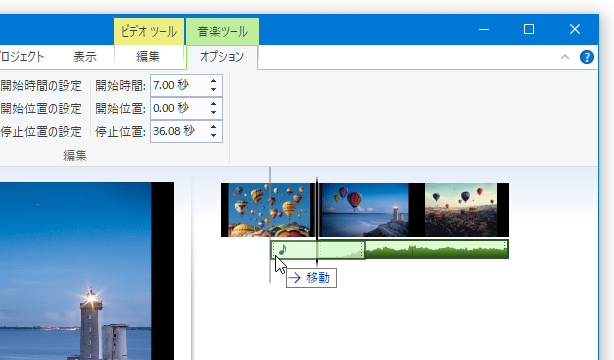Close the Movie Maker window

pos(575,29)
